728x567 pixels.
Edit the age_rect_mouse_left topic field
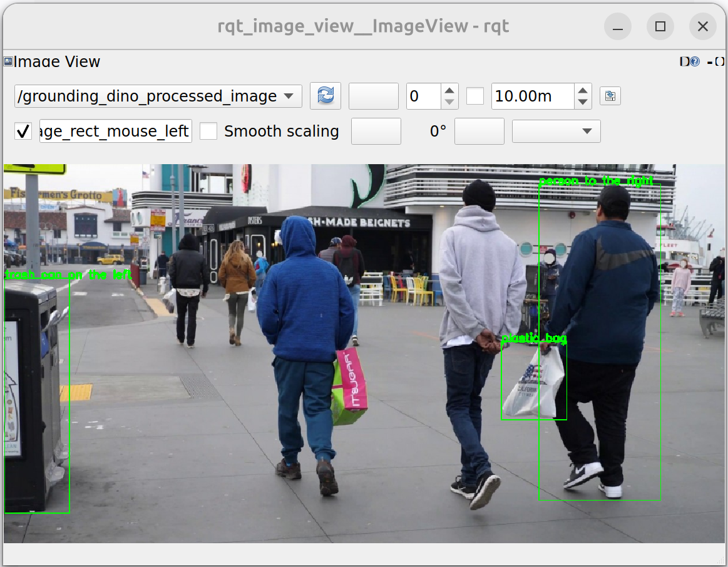[115, 131]
